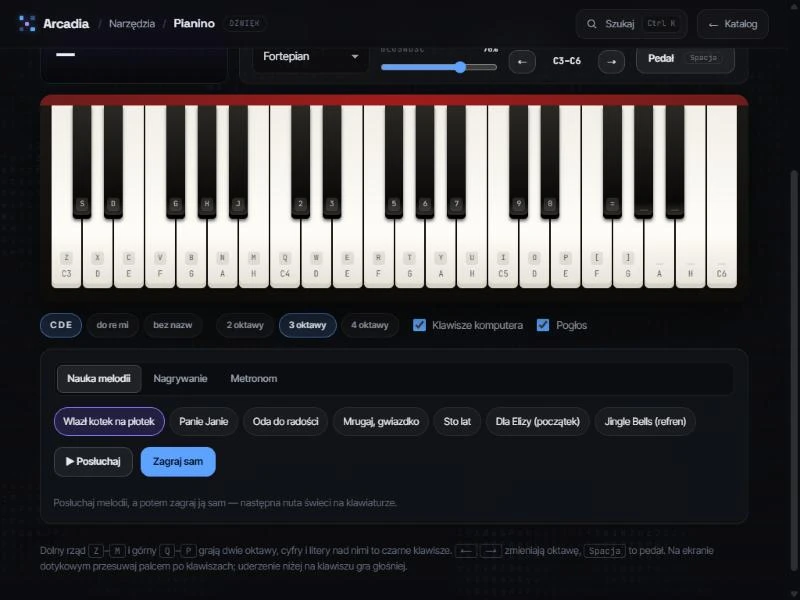This screenshot has height=600, width=800.
Task: Click the Posłuchaj play button
Action: click(x=93, y=462)
